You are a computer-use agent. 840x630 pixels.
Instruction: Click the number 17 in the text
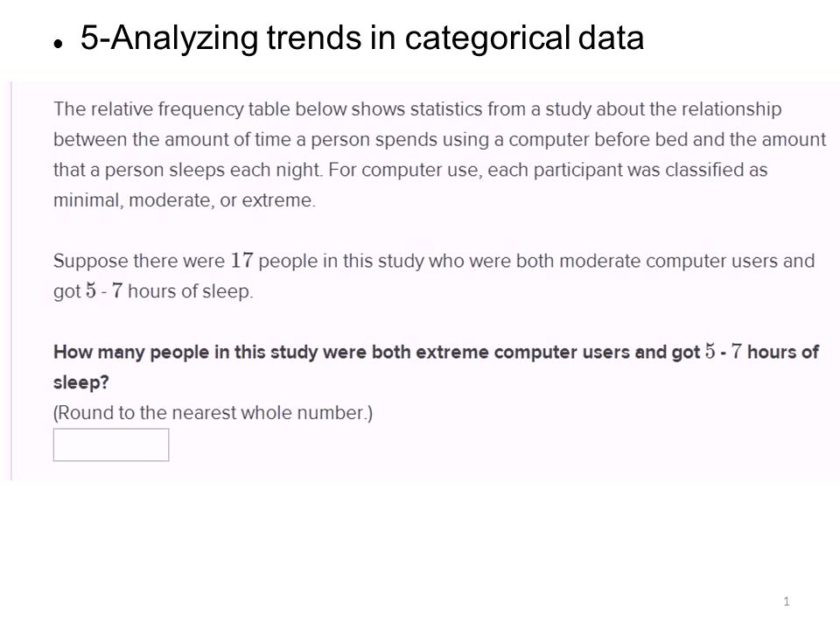tap(241, 261)
